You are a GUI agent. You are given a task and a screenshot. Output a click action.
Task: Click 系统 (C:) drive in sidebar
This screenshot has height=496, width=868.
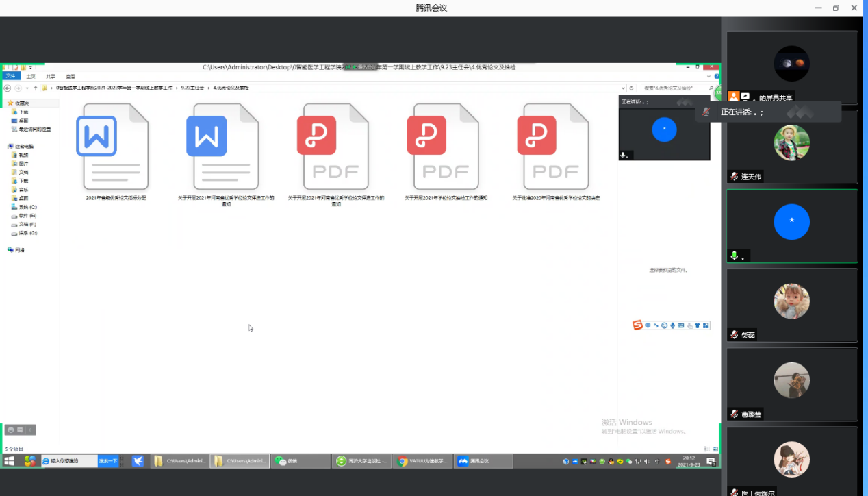(27, 207)
